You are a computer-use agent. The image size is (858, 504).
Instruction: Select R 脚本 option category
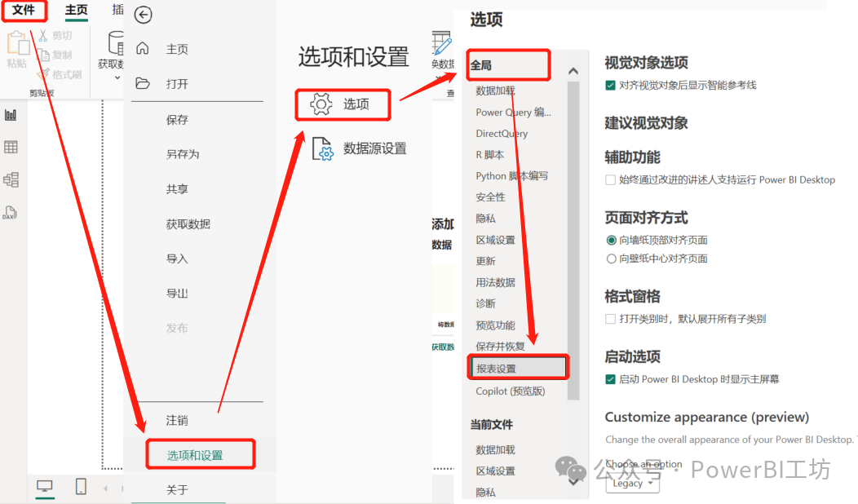coord(489,155)
